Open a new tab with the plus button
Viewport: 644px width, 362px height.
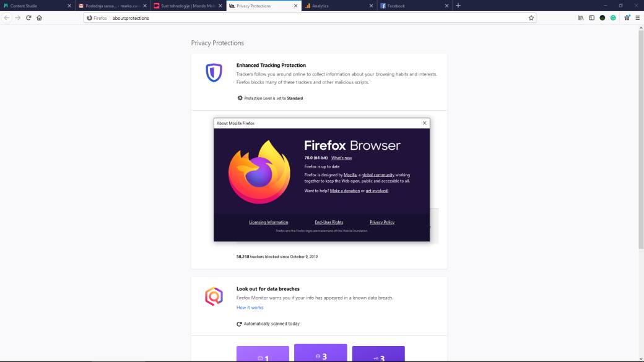click(x=458, y=6)
